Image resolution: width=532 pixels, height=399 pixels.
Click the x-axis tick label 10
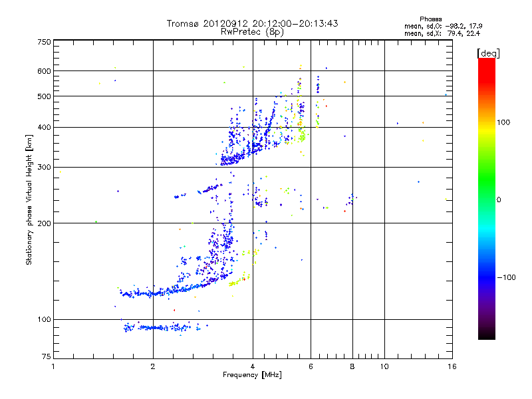[384, 366]
